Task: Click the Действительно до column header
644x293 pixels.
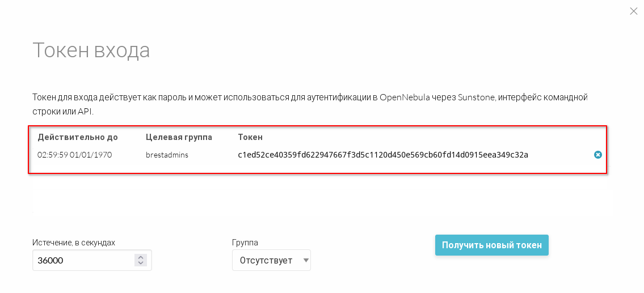Action: (78, 137)
